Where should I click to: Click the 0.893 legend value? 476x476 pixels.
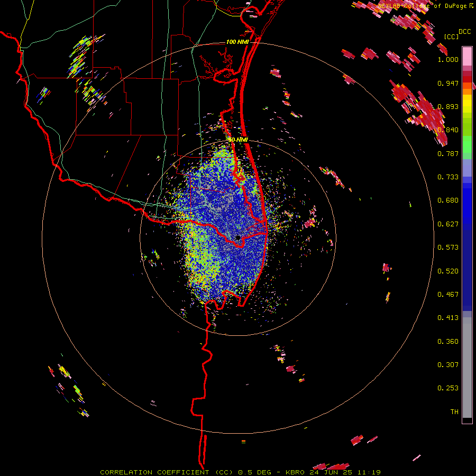point(448,106)
